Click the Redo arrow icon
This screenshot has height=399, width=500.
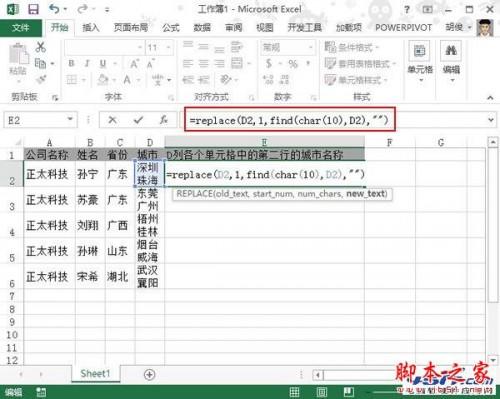pos(82,9)
